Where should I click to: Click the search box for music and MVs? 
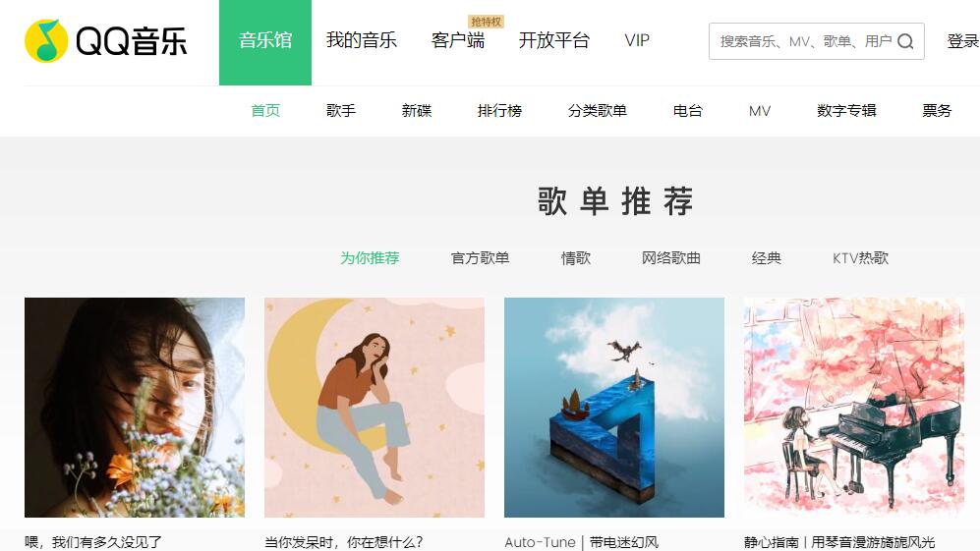(x=816, y=41)
